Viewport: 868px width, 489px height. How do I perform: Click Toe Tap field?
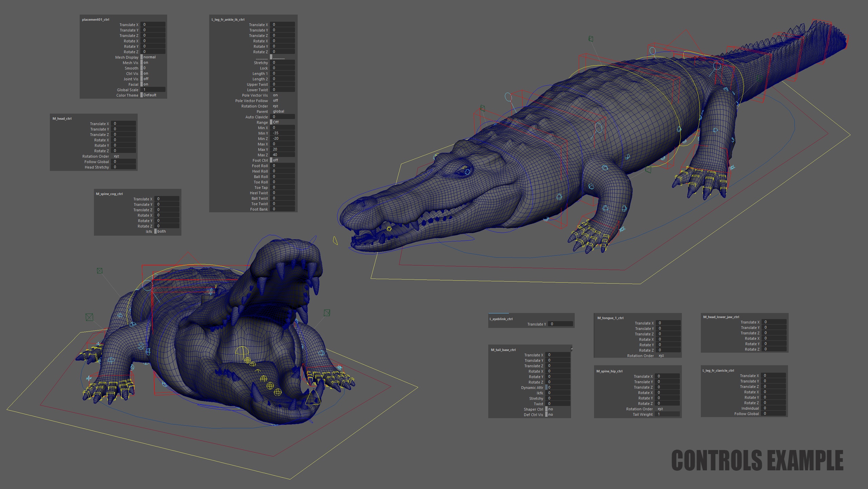pyautogui.click(x=282, y=188)
